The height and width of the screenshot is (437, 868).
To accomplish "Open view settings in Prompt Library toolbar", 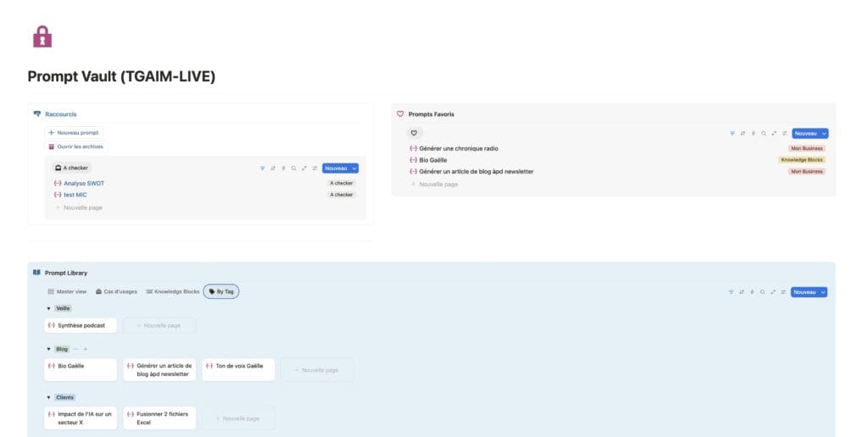I will pyautogui.click(x=783, y=292).
